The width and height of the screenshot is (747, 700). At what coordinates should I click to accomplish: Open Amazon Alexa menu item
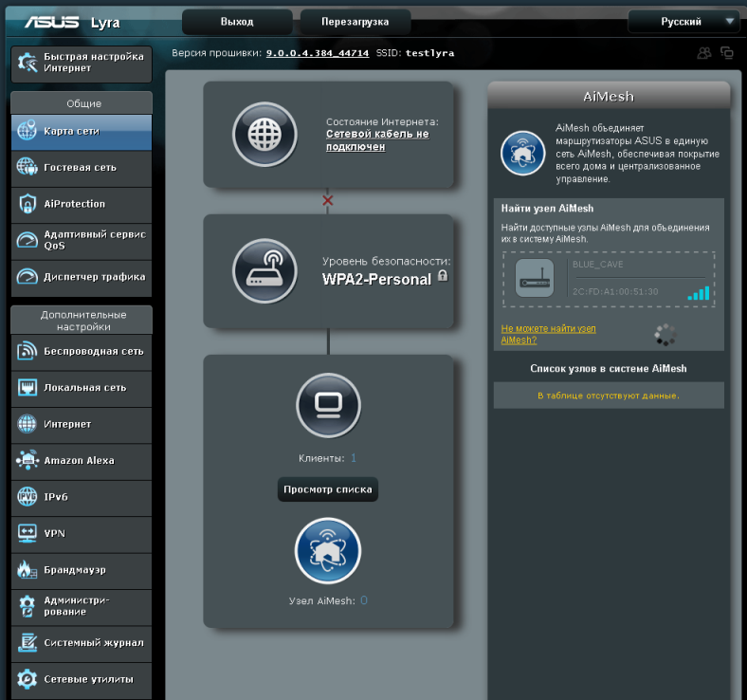[x=82, y=462]
